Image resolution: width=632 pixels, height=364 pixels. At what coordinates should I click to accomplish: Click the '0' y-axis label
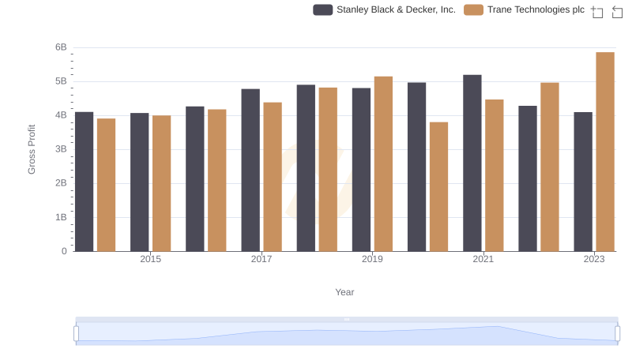coord(64,251)
